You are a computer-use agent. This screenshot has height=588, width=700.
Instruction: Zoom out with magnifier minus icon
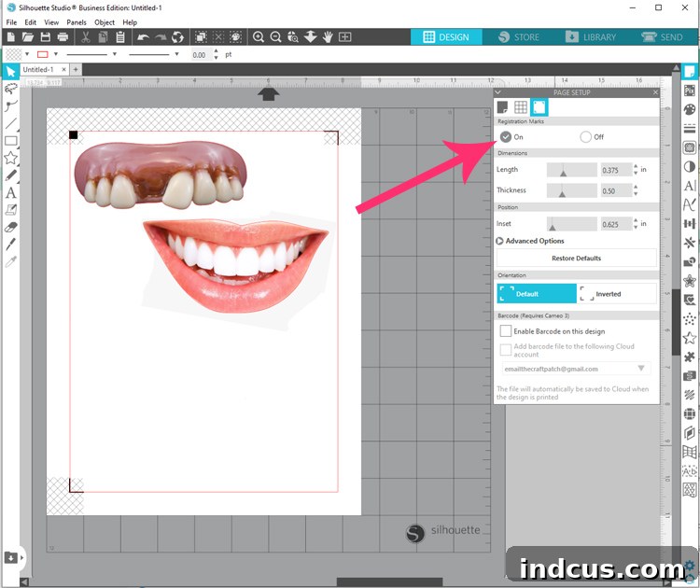[x=275, y=37]
